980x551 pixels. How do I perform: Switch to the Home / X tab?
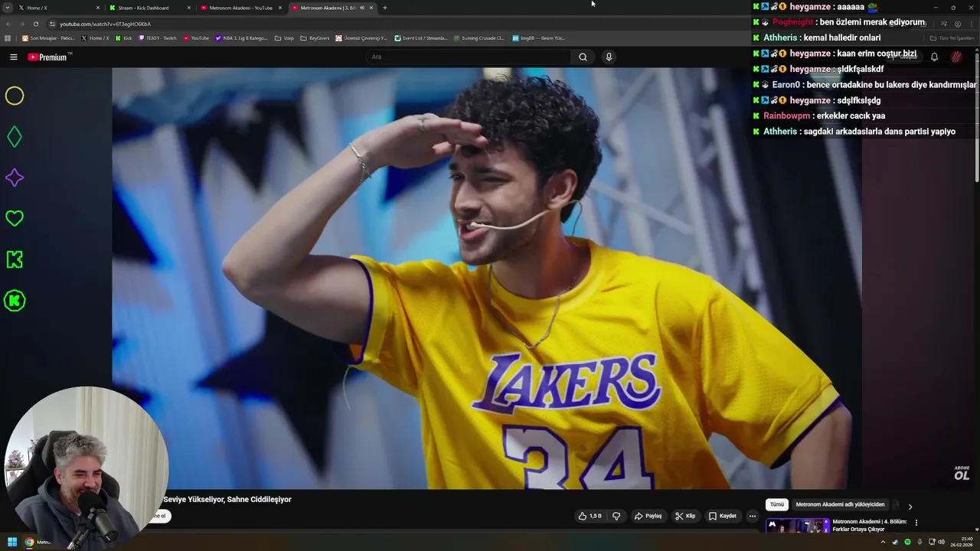59,8
